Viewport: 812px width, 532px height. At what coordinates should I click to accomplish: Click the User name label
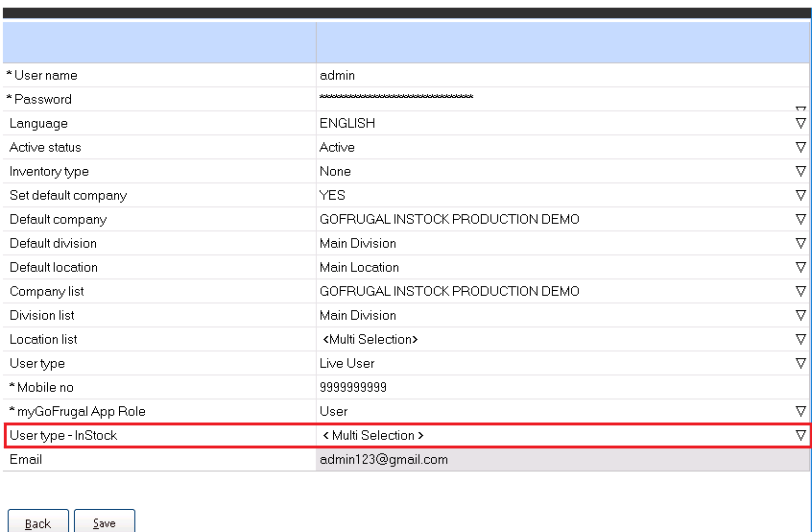point(45,75)
